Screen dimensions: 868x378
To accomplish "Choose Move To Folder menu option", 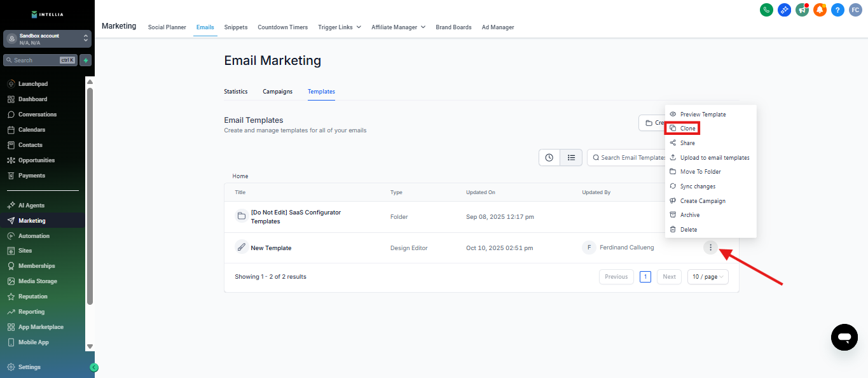I will (x=700, y=172).
